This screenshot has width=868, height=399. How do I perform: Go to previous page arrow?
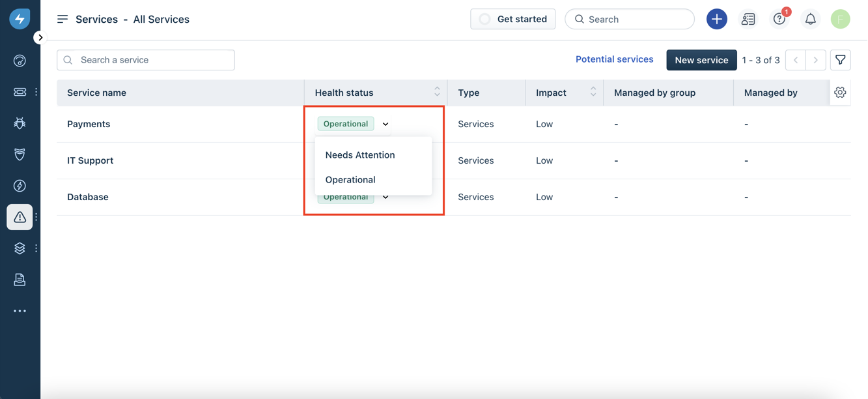pyautogui.click(x=796, y=60)
